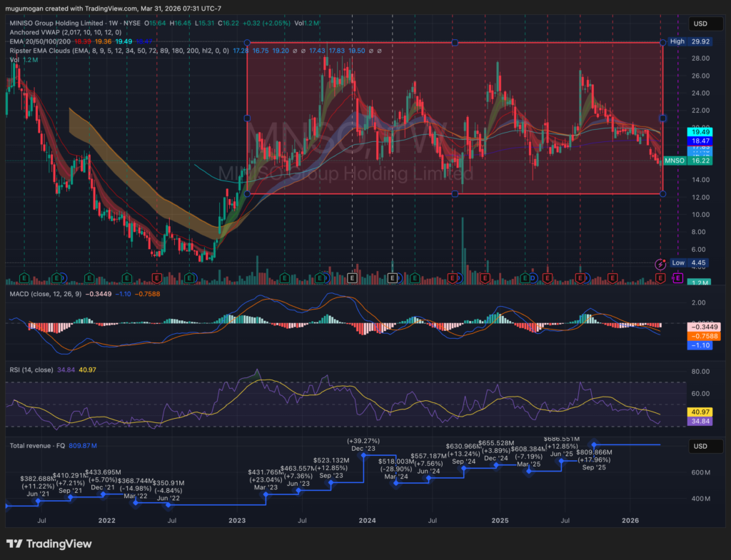731x560 pixels.
Task: Click the blue D dividend marker in volume row
Action: [533, 277]
